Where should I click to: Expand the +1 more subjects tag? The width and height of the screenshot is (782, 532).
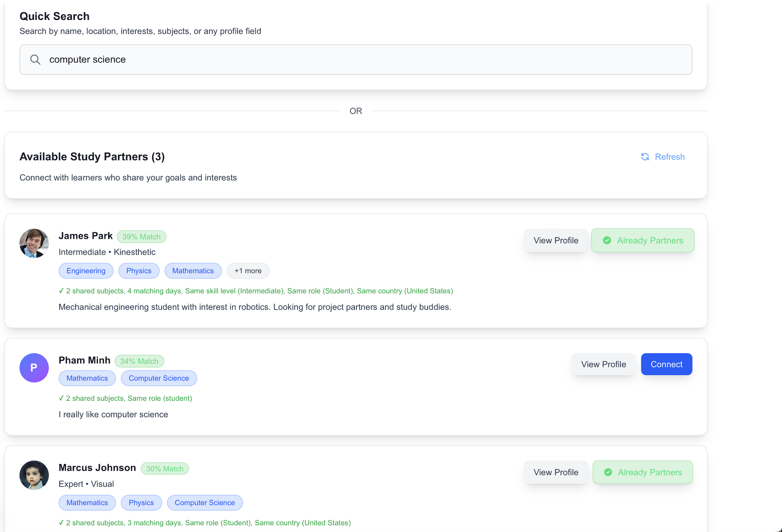(248, 271)
